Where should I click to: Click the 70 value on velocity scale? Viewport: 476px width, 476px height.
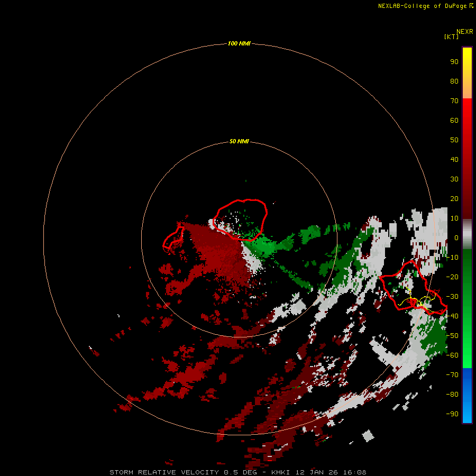click(454, 101)
